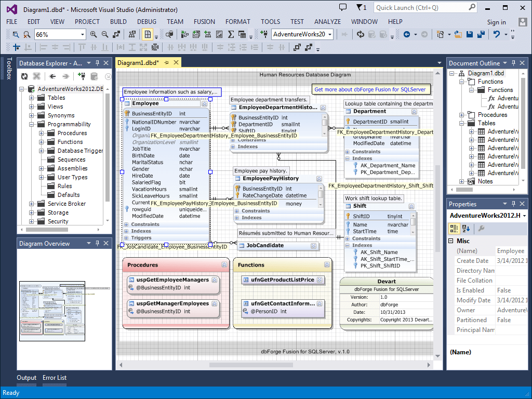Click the Undo arrow icon
Image resolution: width=532 pixels, height=399 pixels.
click(x=497, y=34)
